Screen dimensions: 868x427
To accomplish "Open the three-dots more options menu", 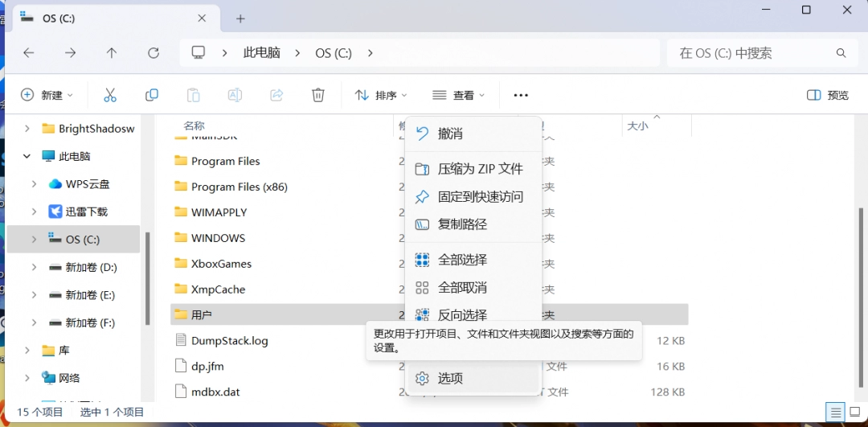I will coord(521,95).
